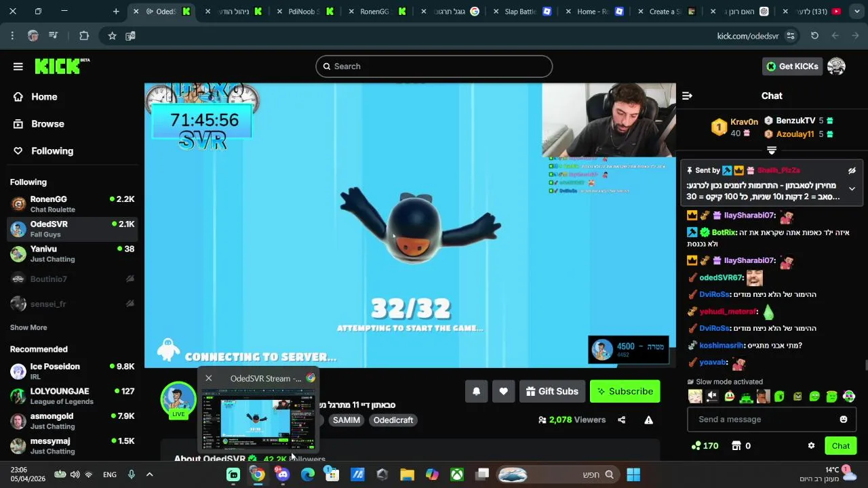Open the channel points shop icon
The image size is (868, 488).
pyautogui.click(x=736, y=446)
